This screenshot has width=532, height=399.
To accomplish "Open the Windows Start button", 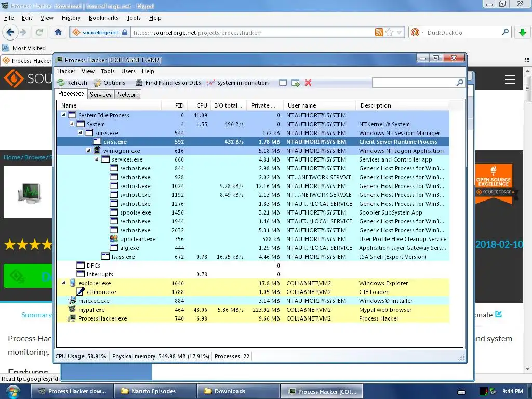I will (x=13, y=392).
